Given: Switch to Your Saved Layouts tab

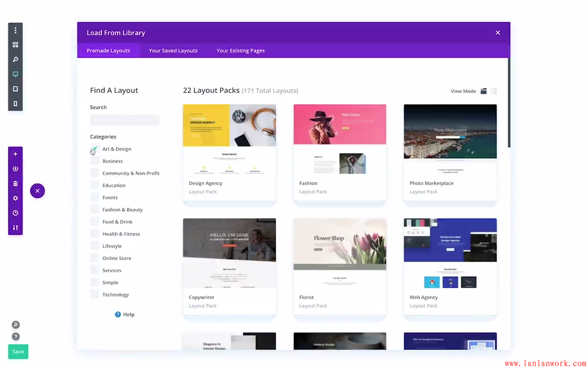Looking at the screenshot, I should coord(173,50).
